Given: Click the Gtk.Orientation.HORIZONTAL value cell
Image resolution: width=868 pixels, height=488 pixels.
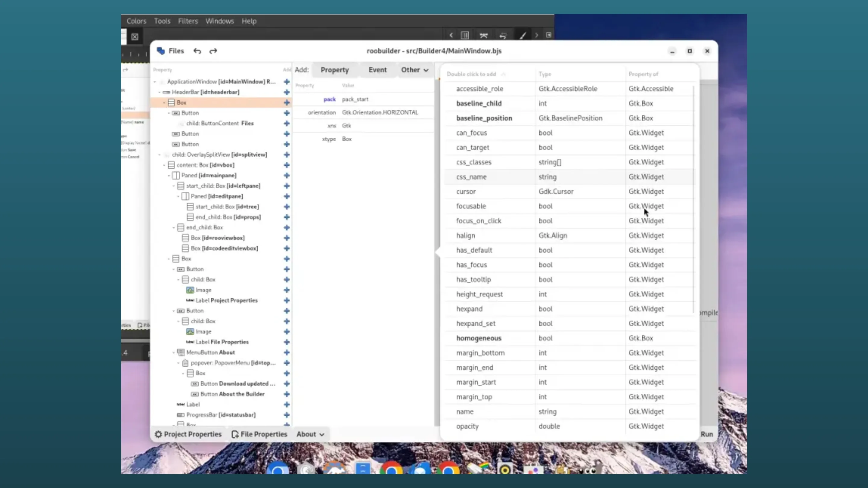Looking at the screenshot, I should tap(387, 112).
